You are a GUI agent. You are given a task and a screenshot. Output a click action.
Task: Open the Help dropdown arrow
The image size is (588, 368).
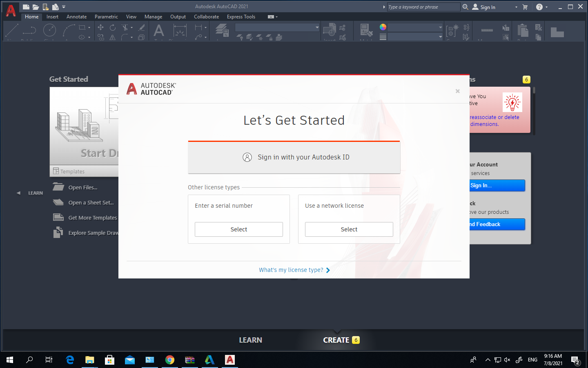point(546,7)
